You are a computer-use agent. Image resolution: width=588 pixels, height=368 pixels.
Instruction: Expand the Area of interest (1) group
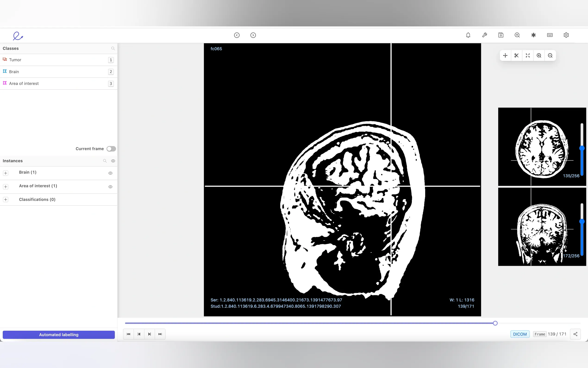click(6, 187)
